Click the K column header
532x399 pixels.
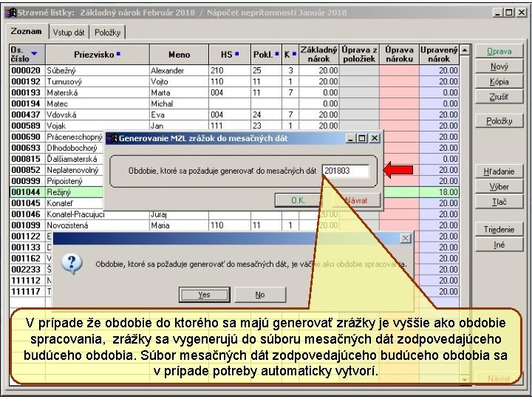click(290, 54)
